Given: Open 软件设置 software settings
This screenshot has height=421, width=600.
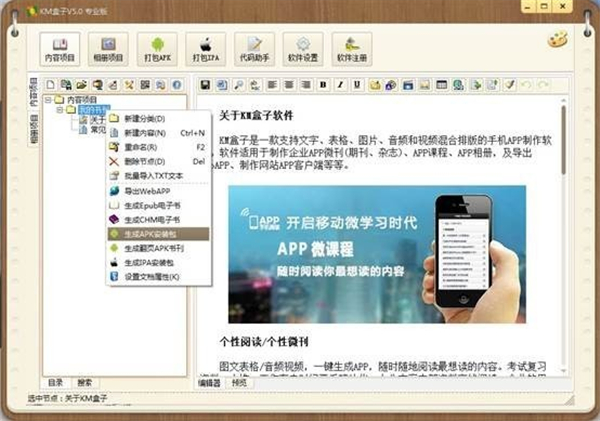Looking at the screenshot, I should 303,50.
